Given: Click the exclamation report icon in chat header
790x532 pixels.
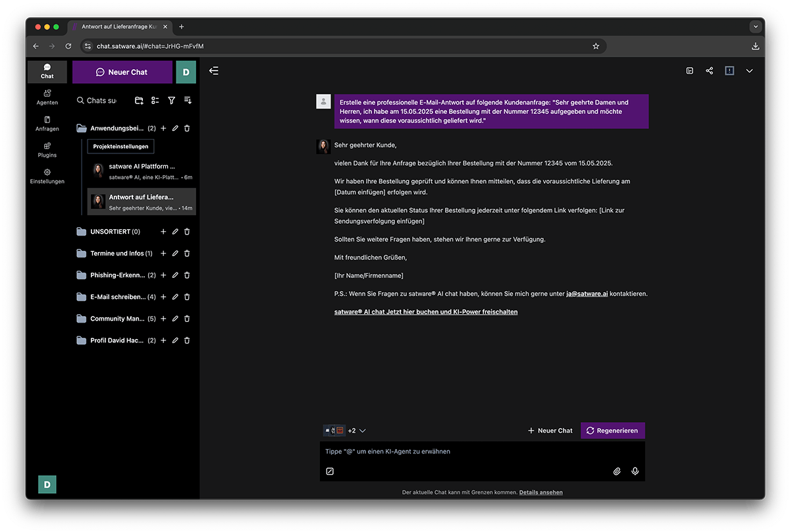Looking at the screenshot, I should point(729,71).
